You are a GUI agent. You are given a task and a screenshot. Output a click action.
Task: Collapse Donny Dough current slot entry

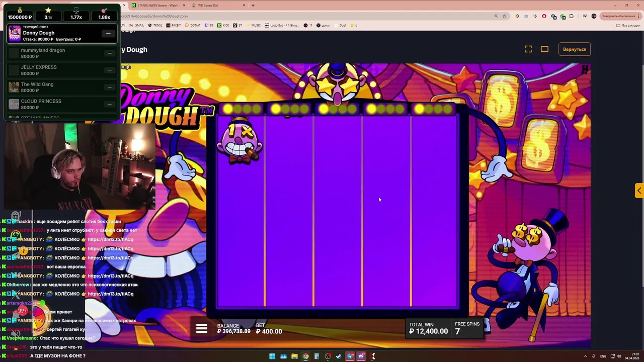pos(108,34)
